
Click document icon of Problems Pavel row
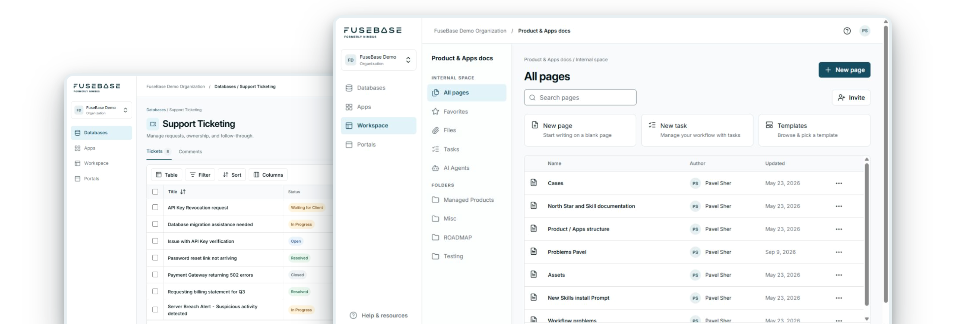click(534, 252)
